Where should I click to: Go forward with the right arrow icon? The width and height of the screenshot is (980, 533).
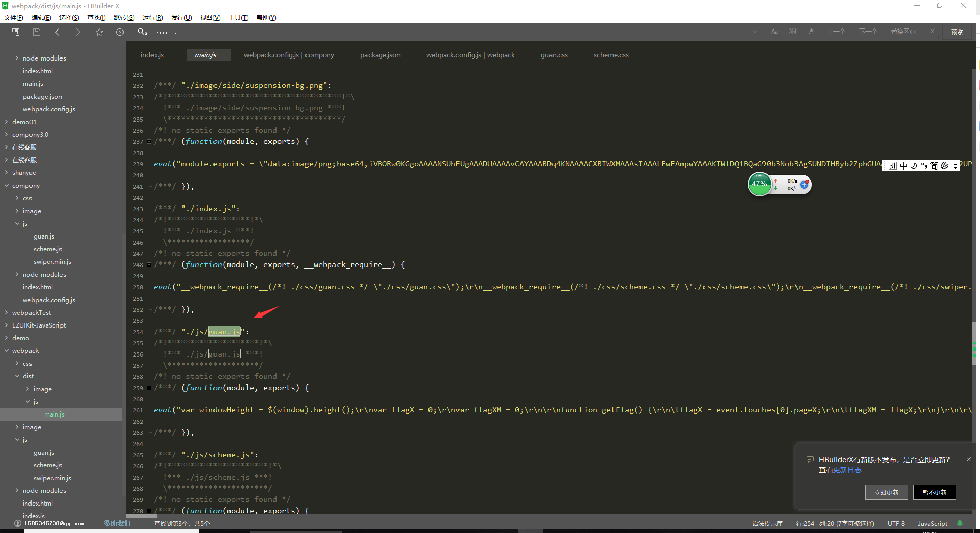(x=78, y=32)
